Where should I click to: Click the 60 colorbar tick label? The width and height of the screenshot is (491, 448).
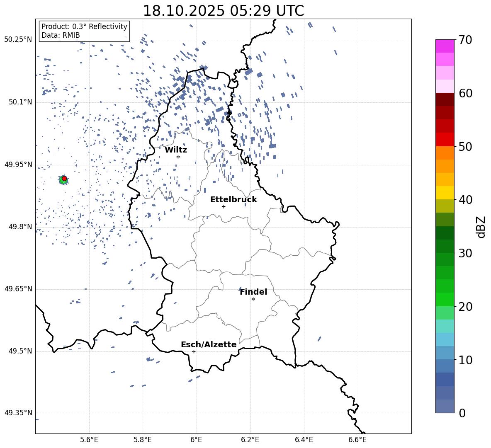tap(465, 93)
